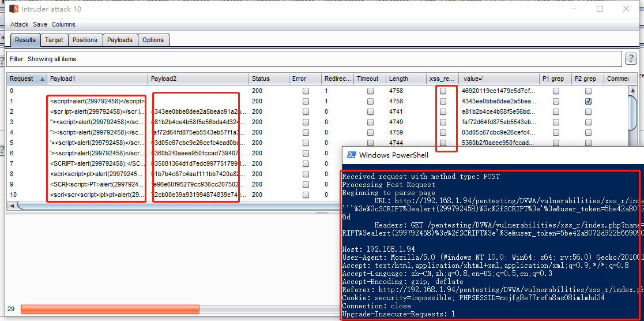Image resolution: width=644 pixels, height=321 pixels.
Task: Sort by the Payload1 column header
Action: (x=97, y=79)
